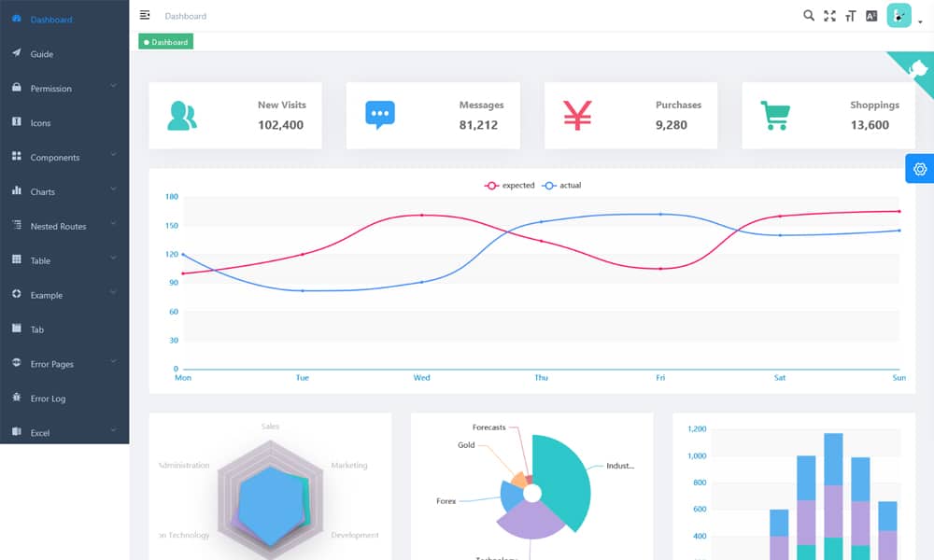Expand the Example submenu arrow
This screenshot has width=934, height=560.
[x=113, y=292]
